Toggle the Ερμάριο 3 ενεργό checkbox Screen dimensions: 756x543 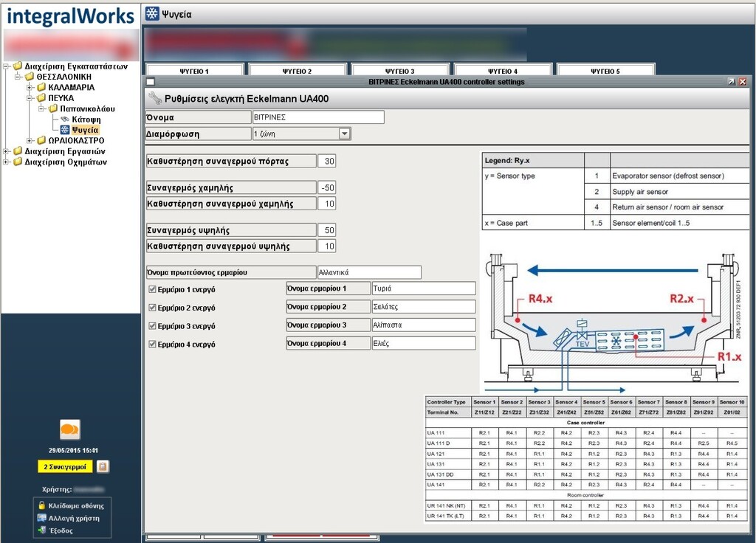[x=153, y=325]
